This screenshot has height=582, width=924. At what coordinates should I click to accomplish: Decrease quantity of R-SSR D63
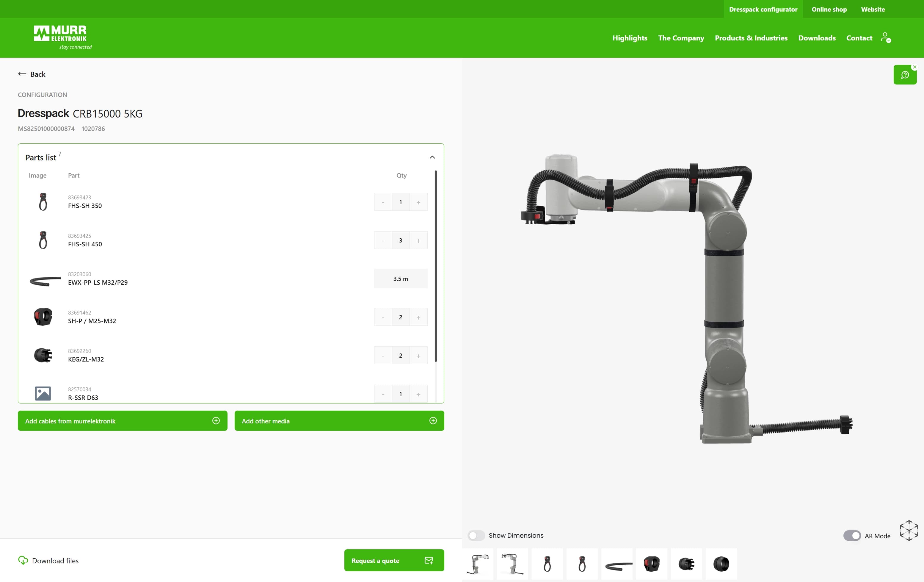(x=383, y=394)
